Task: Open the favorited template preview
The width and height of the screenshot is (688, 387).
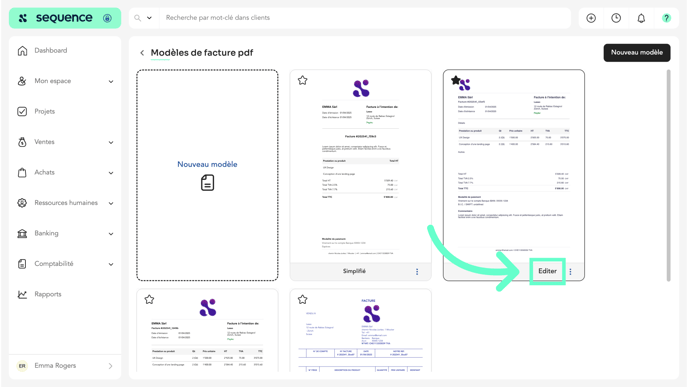Action: pyautogui.click(x=514, y=167)
